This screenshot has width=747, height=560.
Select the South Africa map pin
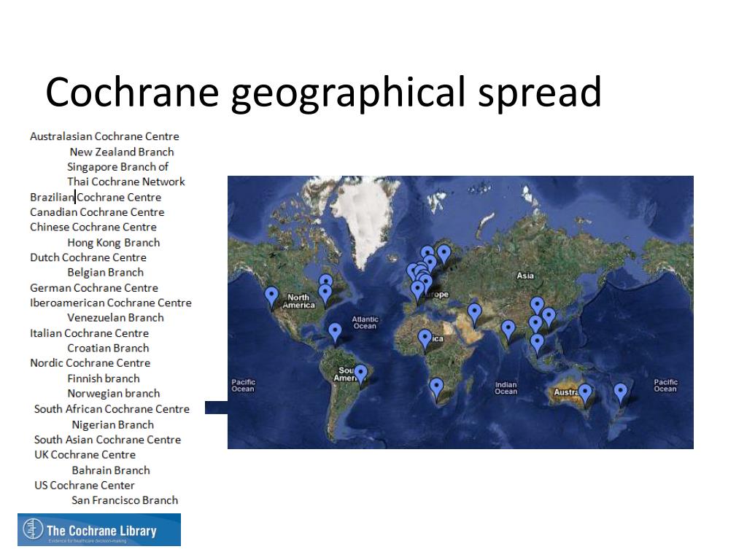click(x=436, y=389)
